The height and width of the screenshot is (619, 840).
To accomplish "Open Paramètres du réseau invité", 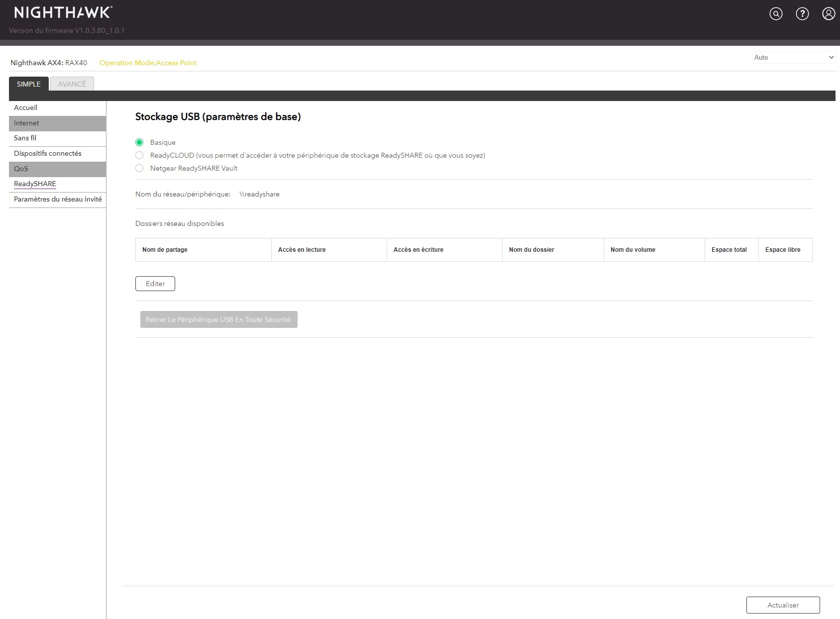I will click(x=58, y=199).
